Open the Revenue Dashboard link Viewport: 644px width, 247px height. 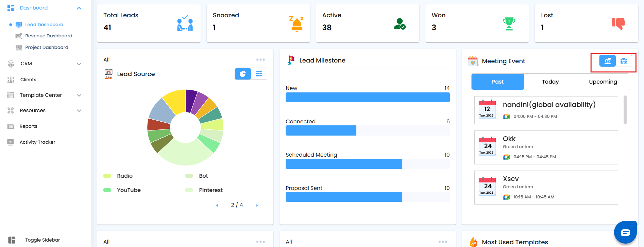49,36
